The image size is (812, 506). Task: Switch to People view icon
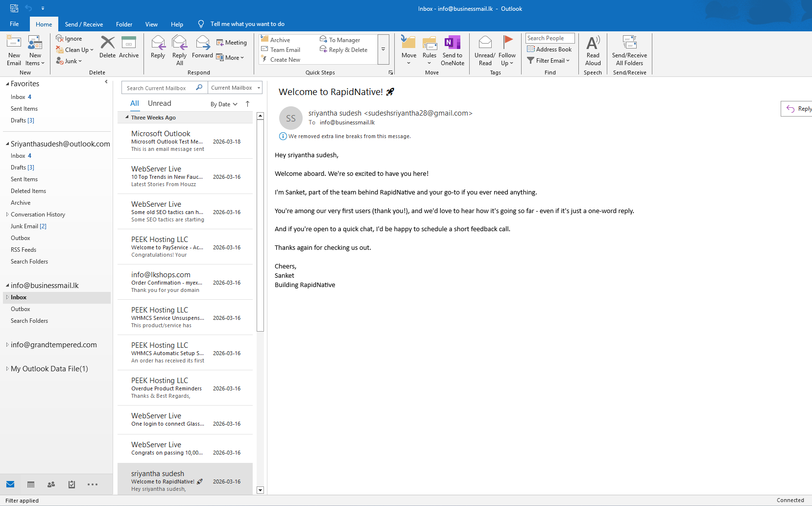pyautogui.click(x=51, y=484)
